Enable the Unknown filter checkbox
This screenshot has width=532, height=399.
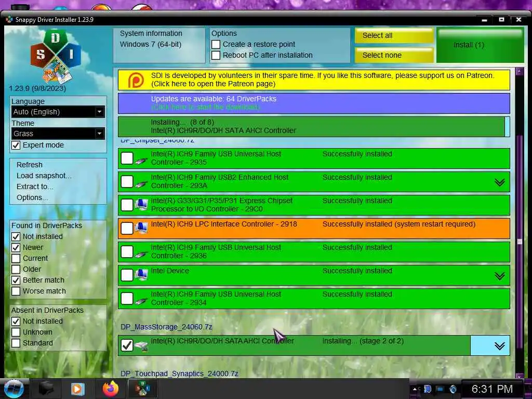16,332
